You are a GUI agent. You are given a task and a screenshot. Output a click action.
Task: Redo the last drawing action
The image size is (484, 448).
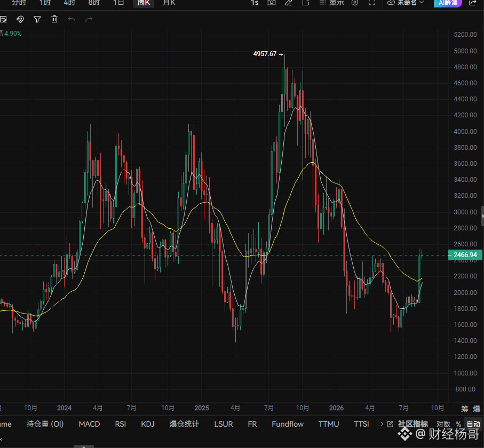click(89, 19)
